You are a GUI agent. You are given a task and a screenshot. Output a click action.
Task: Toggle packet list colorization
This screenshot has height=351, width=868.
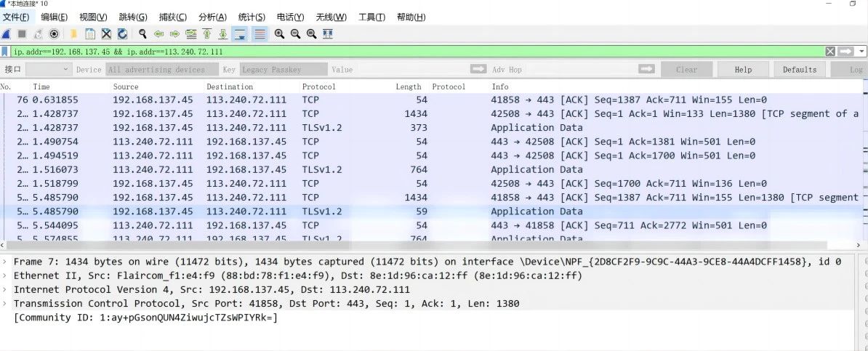(260, 33)
